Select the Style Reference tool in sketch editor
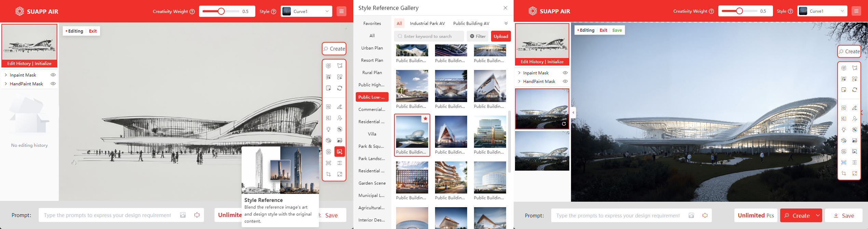 (340, 152)
